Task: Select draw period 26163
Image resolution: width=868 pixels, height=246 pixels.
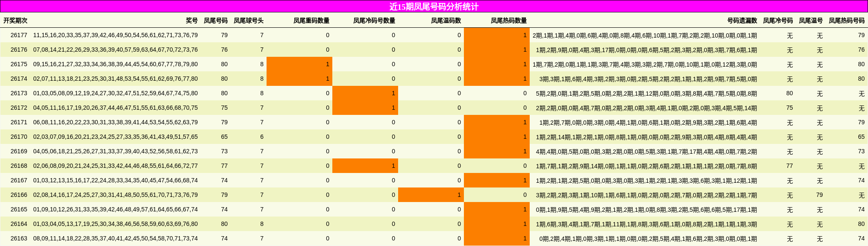Action: 19,238
